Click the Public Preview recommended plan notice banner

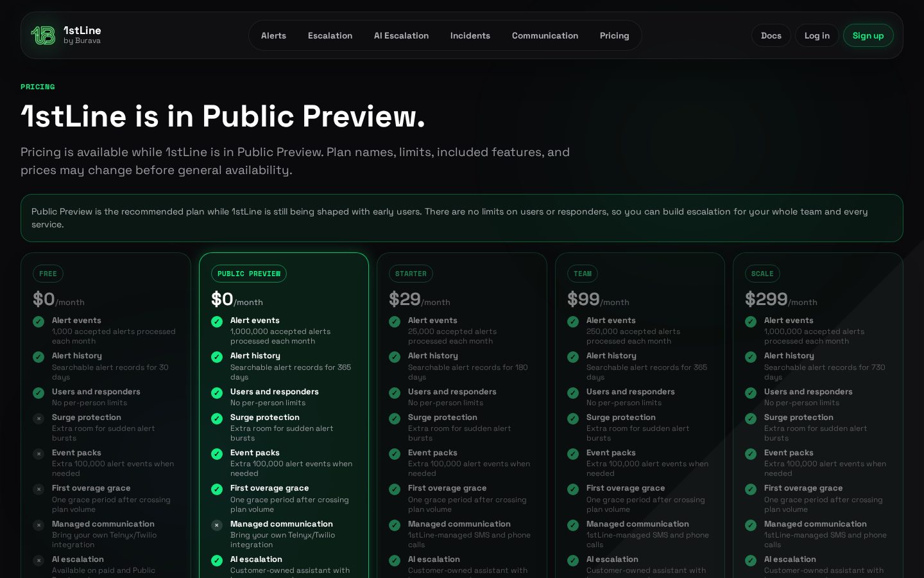point(462,218)
